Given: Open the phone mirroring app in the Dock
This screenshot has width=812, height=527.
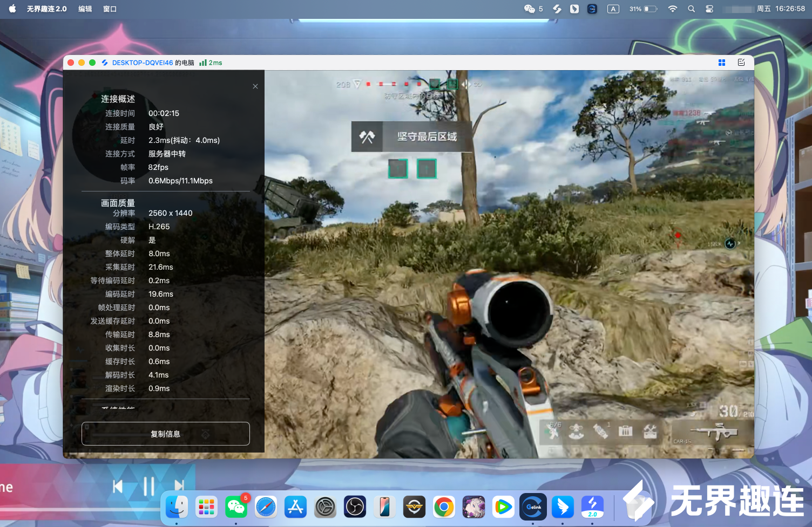Looking at the screenshot, I should [x=385, y=507].
